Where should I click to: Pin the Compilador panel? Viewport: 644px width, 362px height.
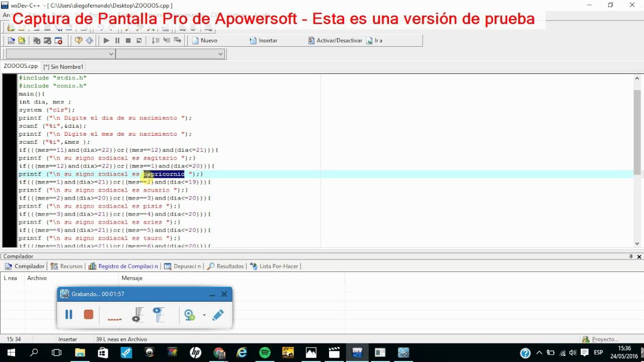click(631, 256)
